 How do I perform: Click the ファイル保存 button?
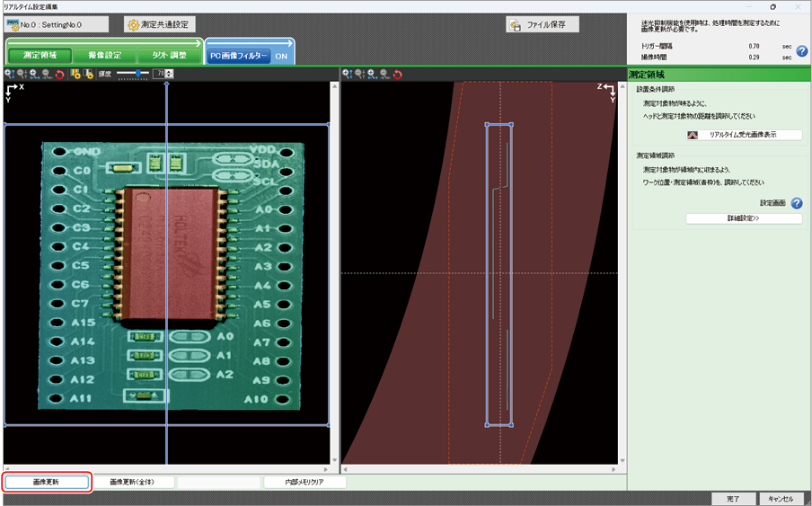(x=543, y=25)
